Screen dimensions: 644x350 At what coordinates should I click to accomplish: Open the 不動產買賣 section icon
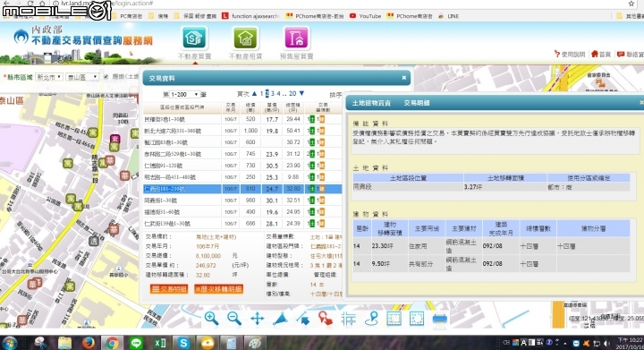pyautogui.click(x=194, y=38)
